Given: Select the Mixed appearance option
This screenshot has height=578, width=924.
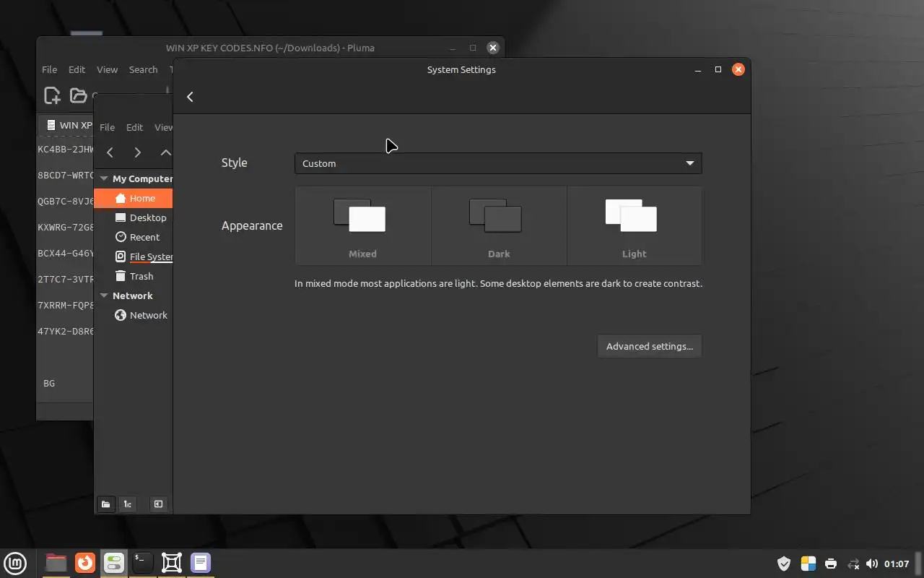Looking at the screenshot, I should pyautogui.click(x=362, y=225).
